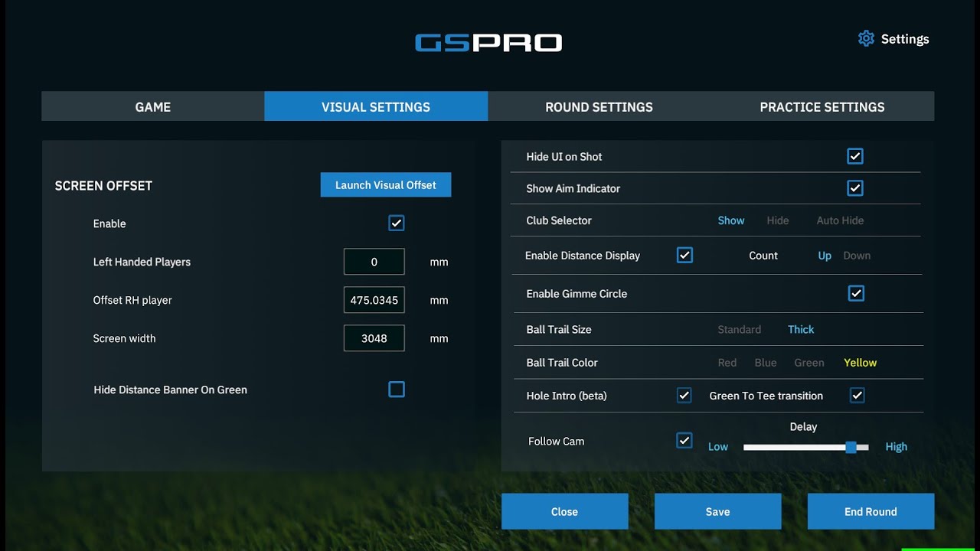
Task: Select the VISUAL SETTINGS tab
Action: 376,107
